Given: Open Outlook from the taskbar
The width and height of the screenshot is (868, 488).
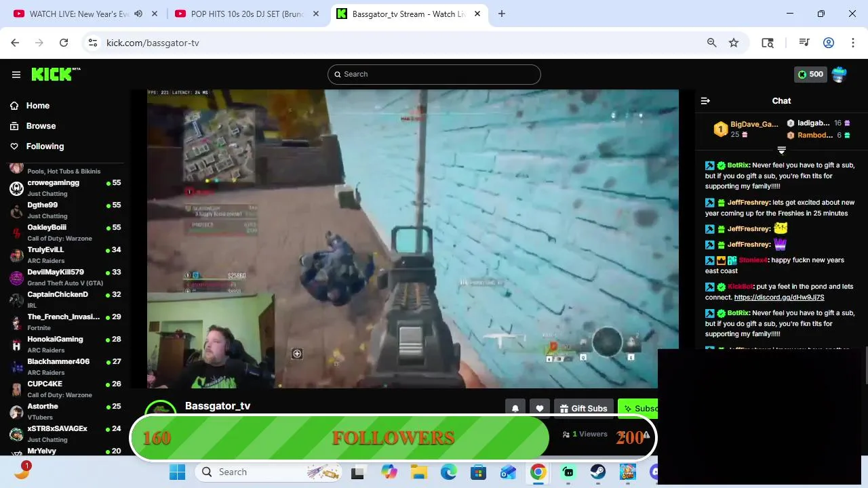Looking at the screenshot, I should point(508,472).
